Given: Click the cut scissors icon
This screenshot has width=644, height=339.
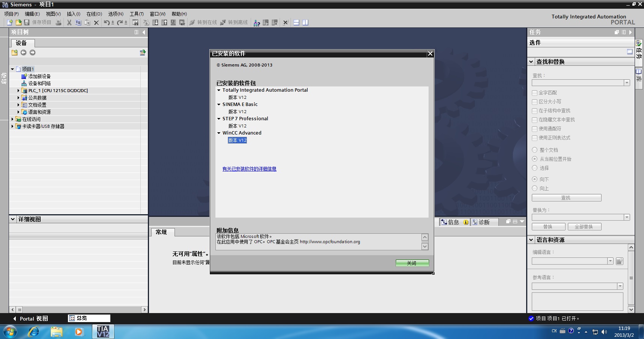Looking at the screenshot, I should click(x=69, y=23).
